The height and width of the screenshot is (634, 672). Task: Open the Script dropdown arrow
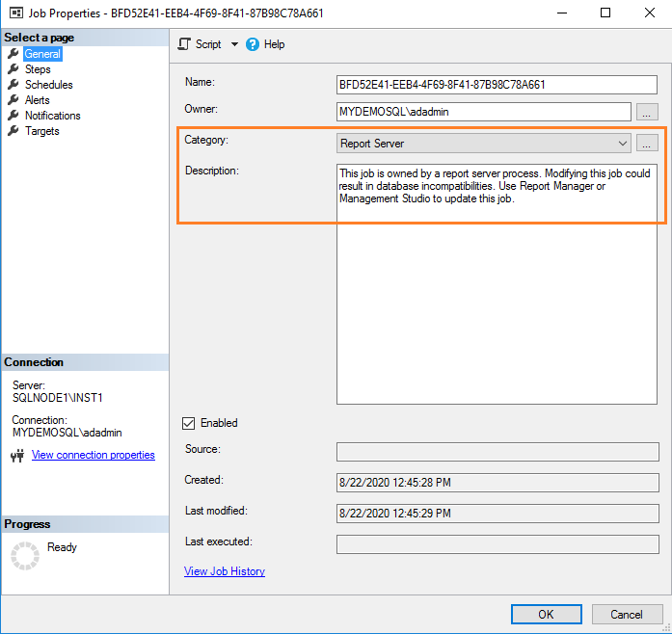point(234,44)
